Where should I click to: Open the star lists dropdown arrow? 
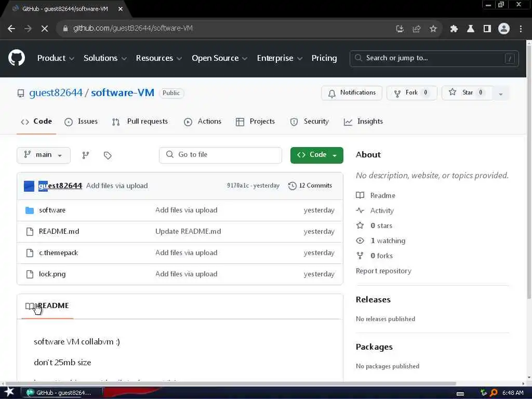(x=500, y=94)
